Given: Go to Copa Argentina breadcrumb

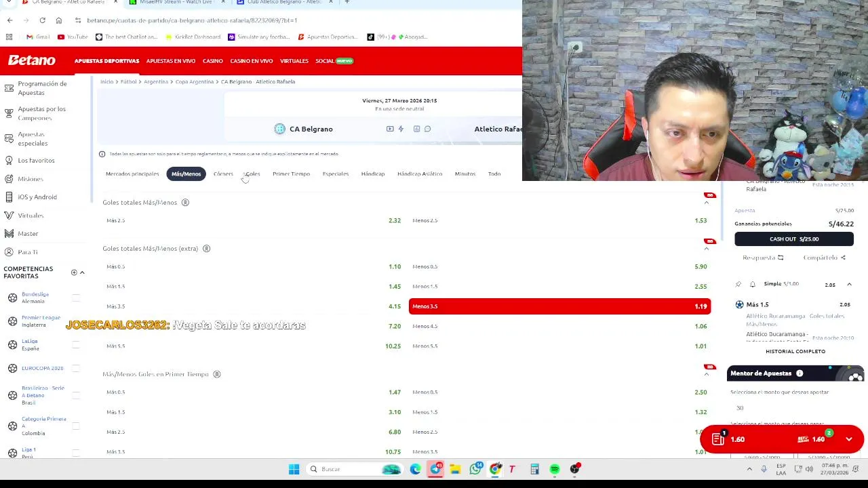Looking at the screenshot, I should 195,81.
